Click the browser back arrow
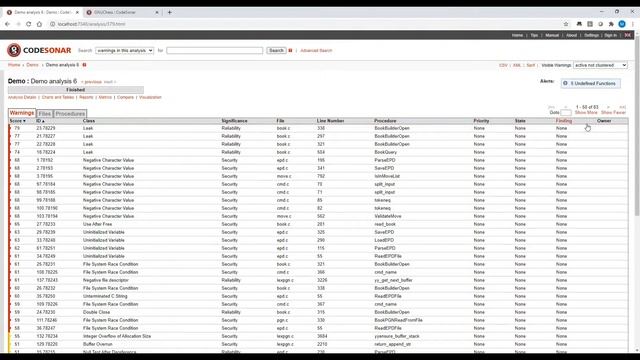 pos(7,24)
